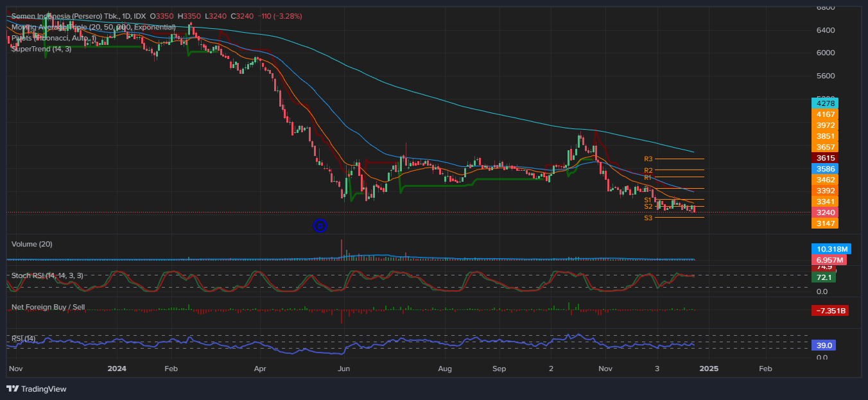
Task: Click the 2024 label on the time axis
Action: tap(117, 369)
